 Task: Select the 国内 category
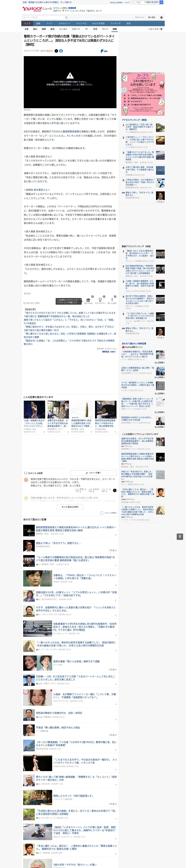point(35,29)
